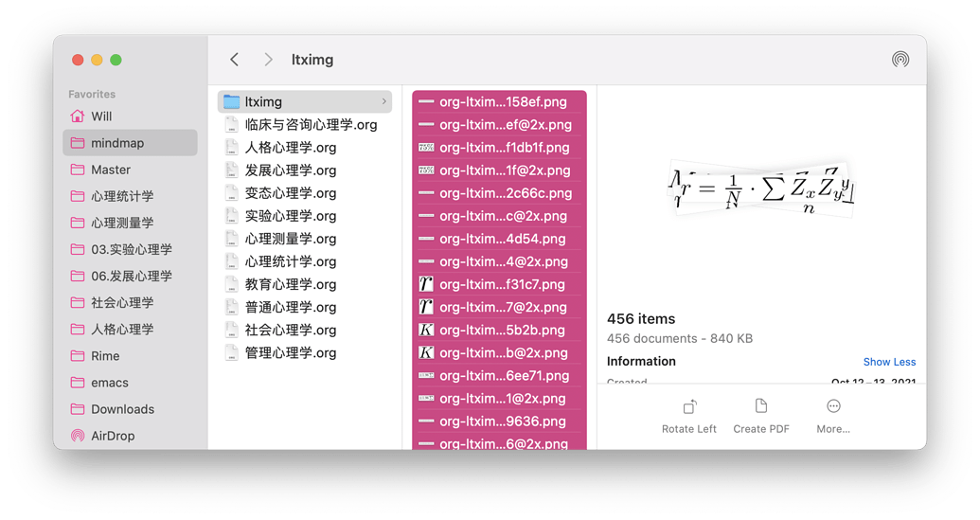This screenshot has width=980, height=520.
Task: Select 心理测量学.org file
Action: coord(304,239)
